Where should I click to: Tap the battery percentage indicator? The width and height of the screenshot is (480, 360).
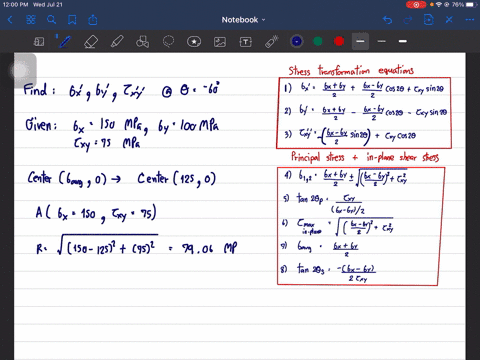458,5
